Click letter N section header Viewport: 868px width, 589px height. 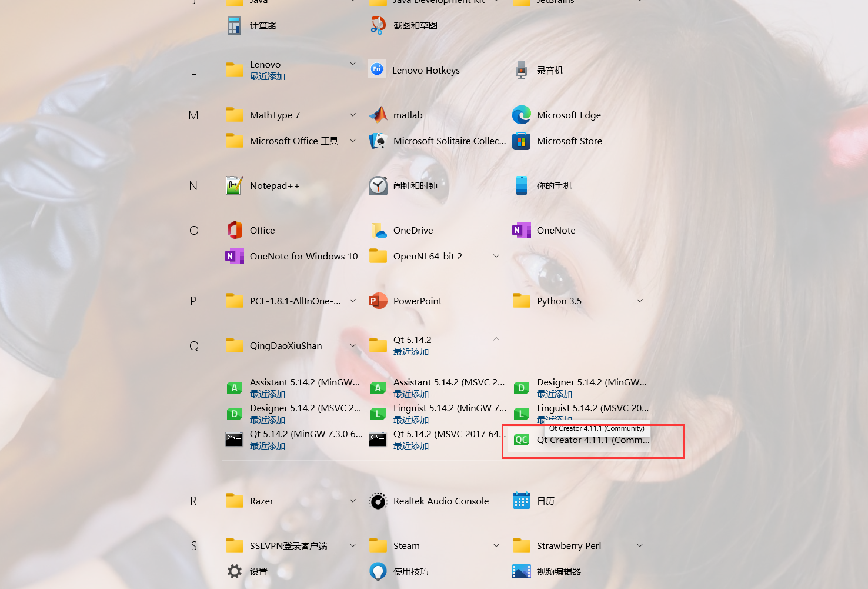click(193, 186)
